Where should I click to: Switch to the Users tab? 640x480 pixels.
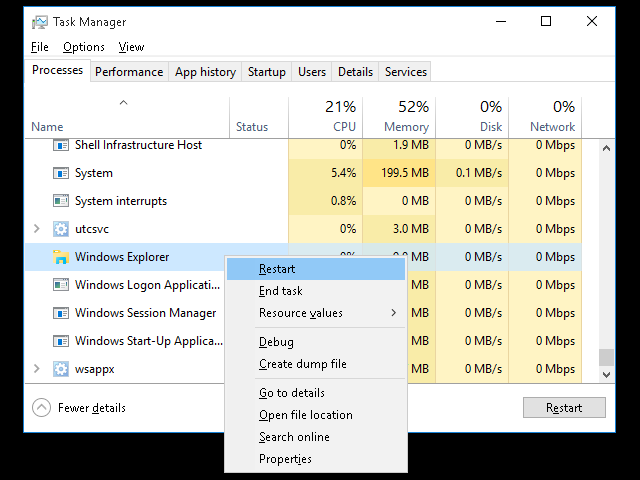(x=312, y=72)
